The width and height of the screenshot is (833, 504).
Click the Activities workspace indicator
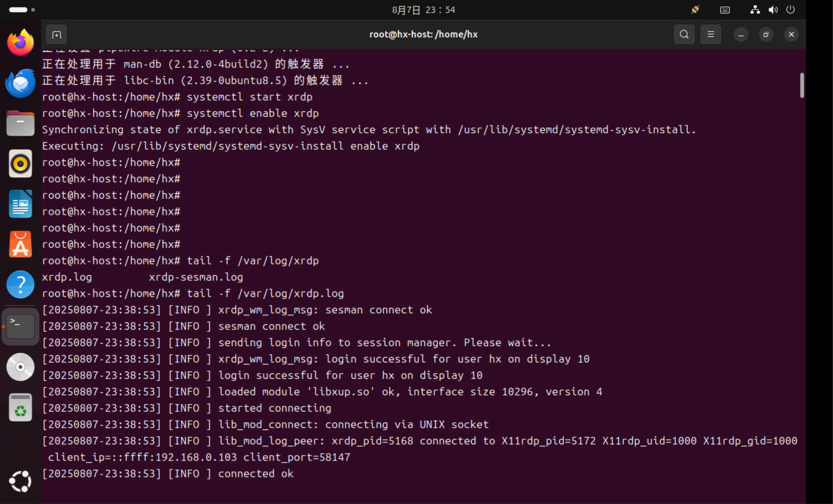point(22,10)
